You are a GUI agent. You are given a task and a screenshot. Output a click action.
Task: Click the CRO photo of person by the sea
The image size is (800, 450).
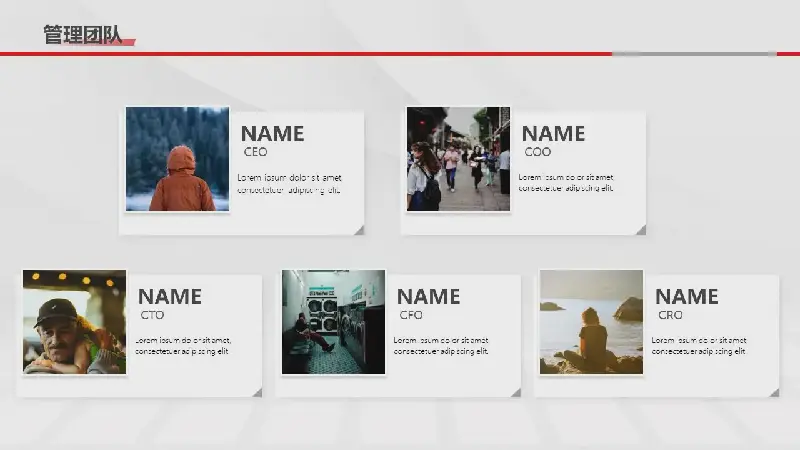click(x=591, y=322)
